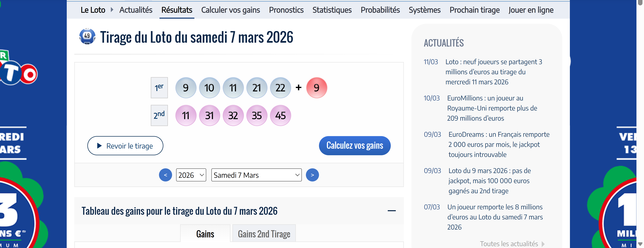Switch to the Gains 2nd Tirage tab

click(264, 234)
